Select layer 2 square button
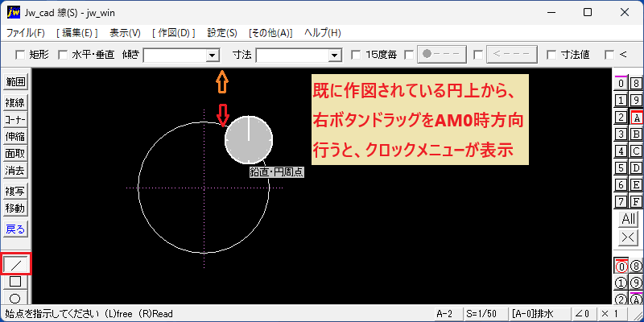This screenshot has height=322, width=644. point(621,118)
